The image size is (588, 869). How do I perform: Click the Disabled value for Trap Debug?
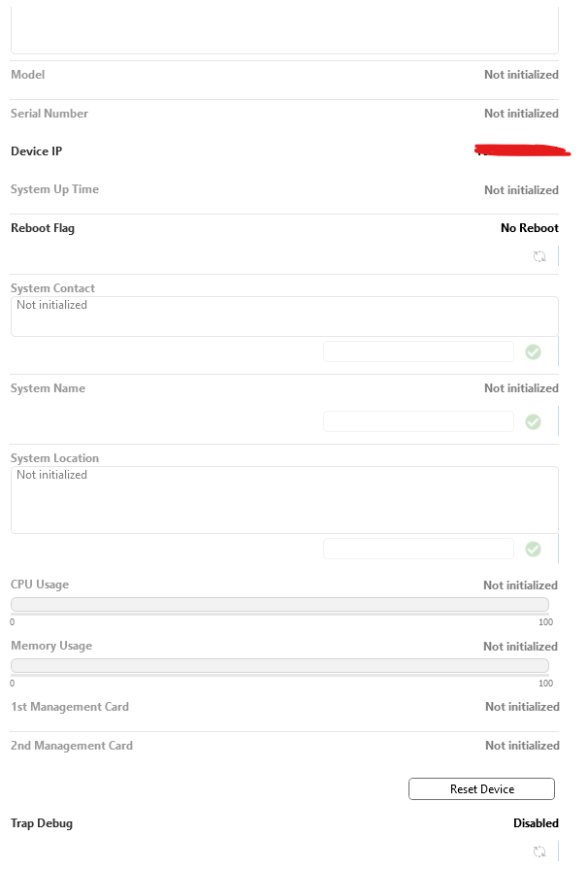536,823
